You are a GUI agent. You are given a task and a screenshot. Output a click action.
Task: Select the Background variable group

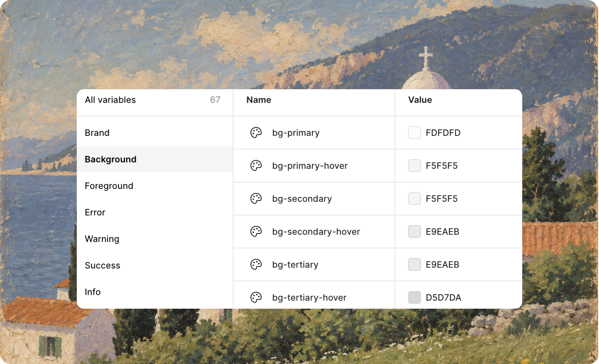[x=155, y=159]
